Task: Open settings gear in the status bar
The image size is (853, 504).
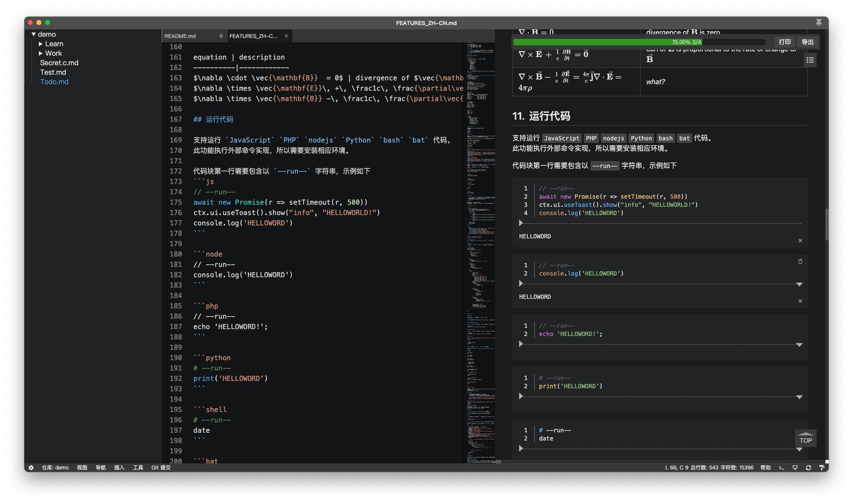Action: click(31, 467)
